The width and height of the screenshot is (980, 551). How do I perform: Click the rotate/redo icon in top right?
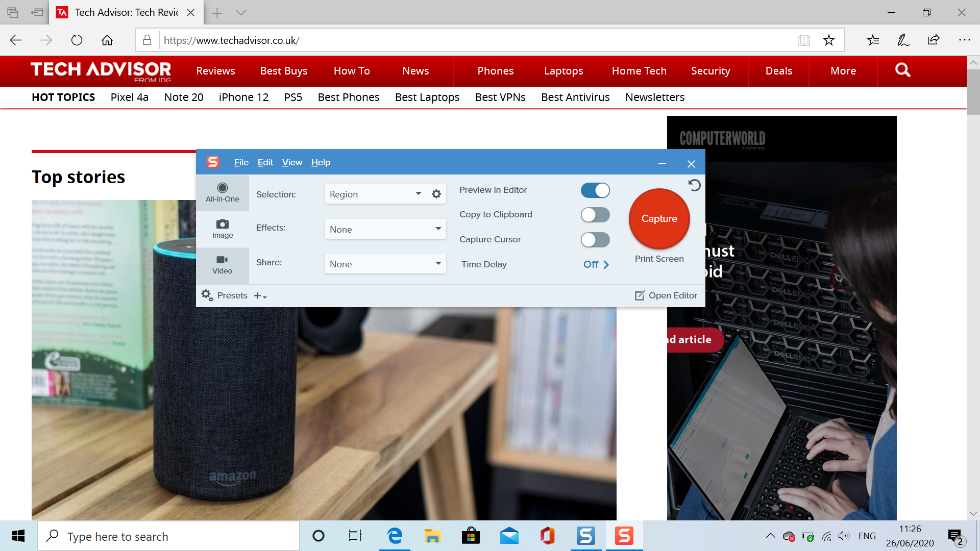tap(695, 186)
